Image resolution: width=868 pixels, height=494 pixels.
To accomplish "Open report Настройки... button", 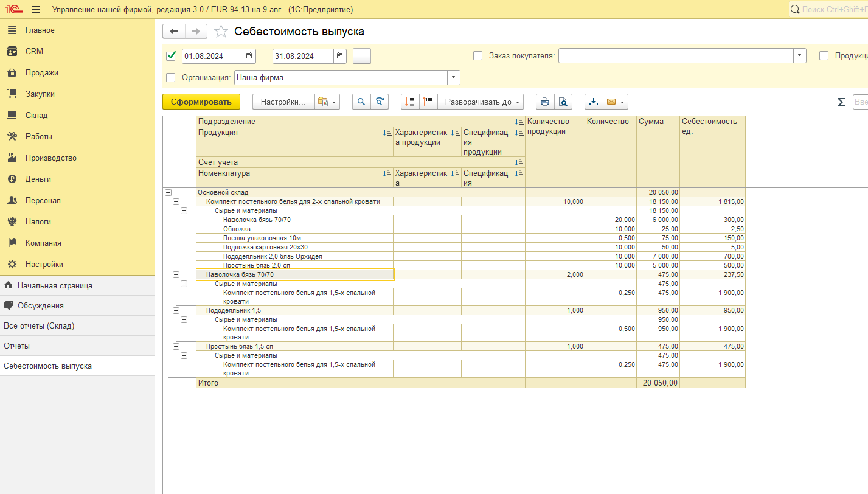I will click(283, 102).
